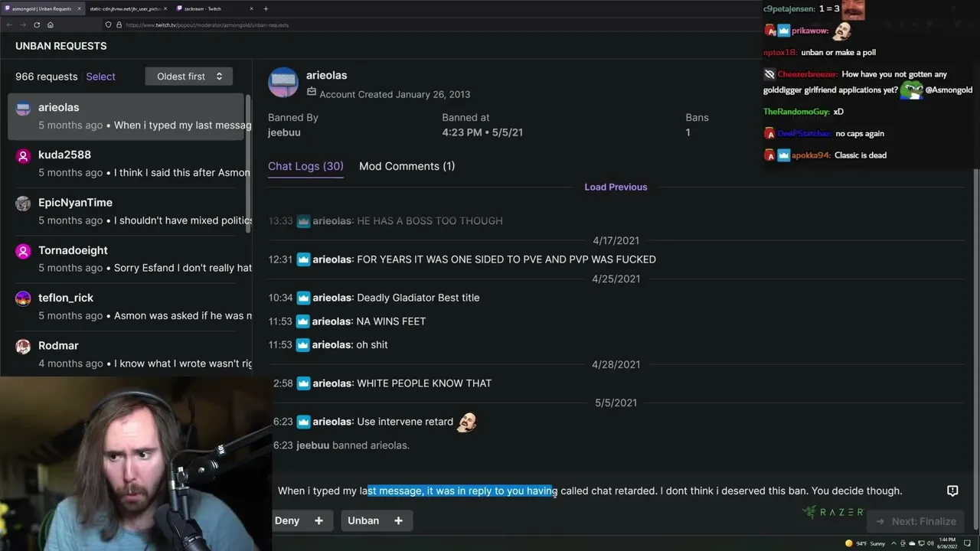Image resolution: width=980 pixels, height=551 pixels.
Task: Expand Unban options with plus icon
Action: coord(398,520)
